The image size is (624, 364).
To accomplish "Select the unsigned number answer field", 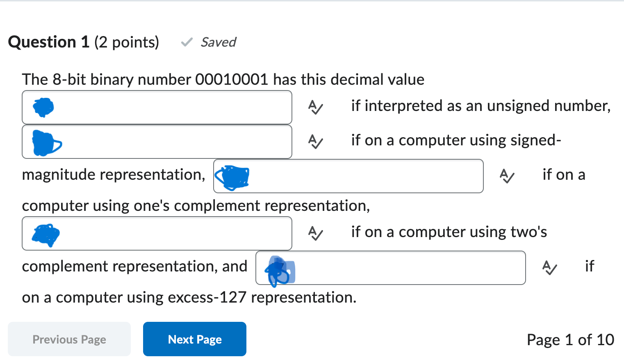I will click(164, 107).
